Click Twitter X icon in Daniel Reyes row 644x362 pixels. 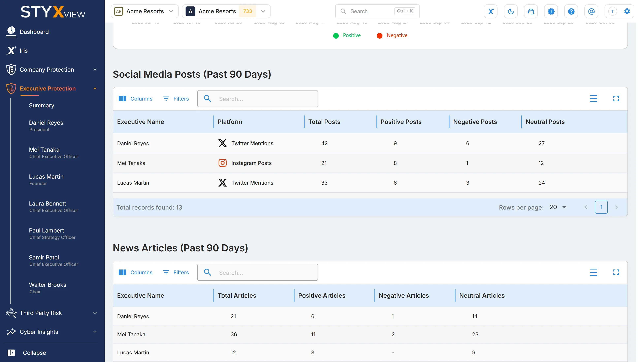point(222,143)
